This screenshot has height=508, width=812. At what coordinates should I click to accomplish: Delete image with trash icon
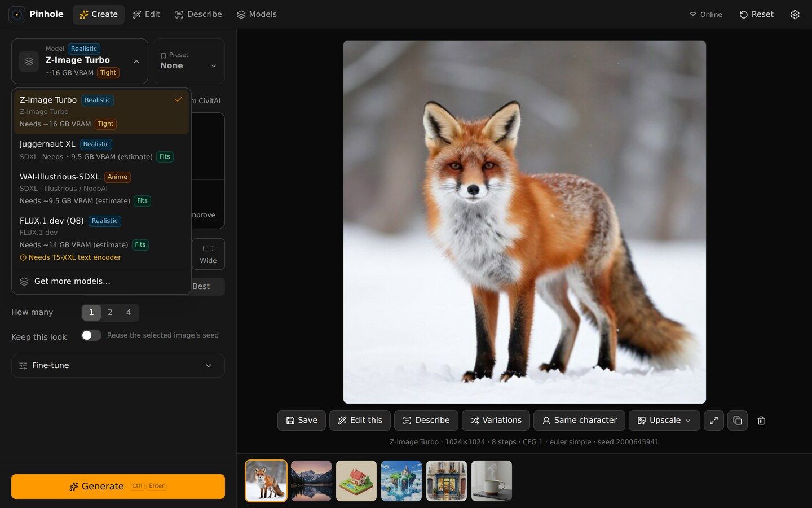pyautogui.click(x=761, y=421)
